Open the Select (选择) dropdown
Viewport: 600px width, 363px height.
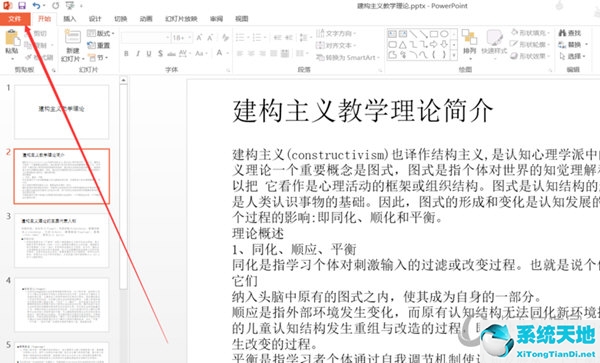(572, 56)
